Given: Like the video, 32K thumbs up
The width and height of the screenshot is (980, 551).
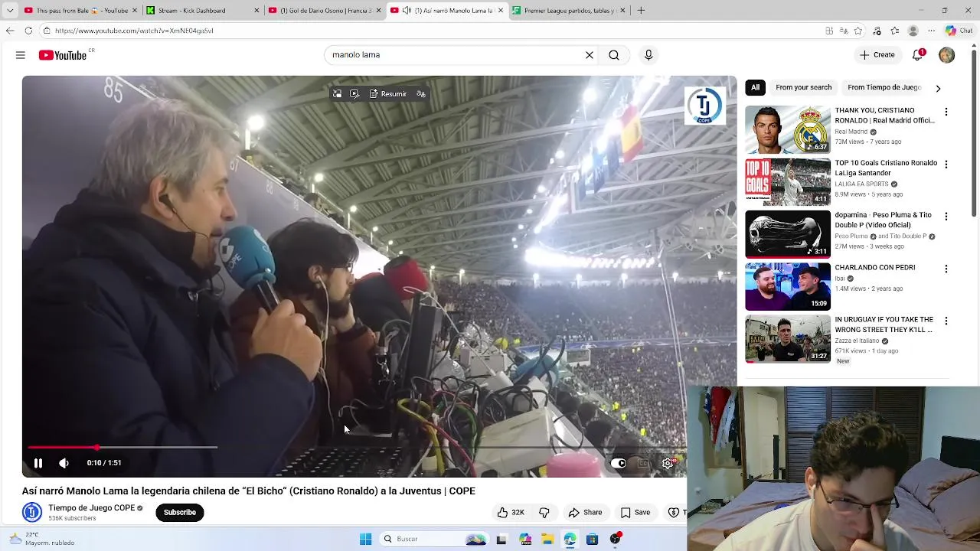Looking at the screenshot, I should tap(511, 513).
